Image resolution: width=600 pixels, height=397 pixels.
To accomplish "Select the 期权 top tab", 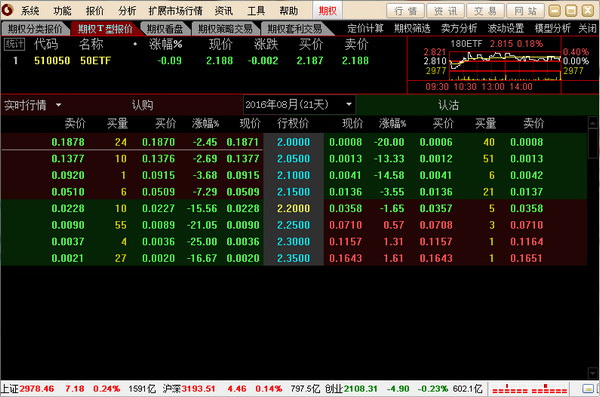I will (328, 11).
